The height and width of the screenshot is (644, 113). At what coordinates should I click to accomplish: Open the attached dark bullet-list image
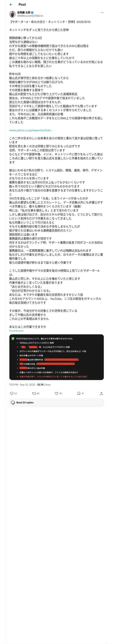[x=56, y=357]
